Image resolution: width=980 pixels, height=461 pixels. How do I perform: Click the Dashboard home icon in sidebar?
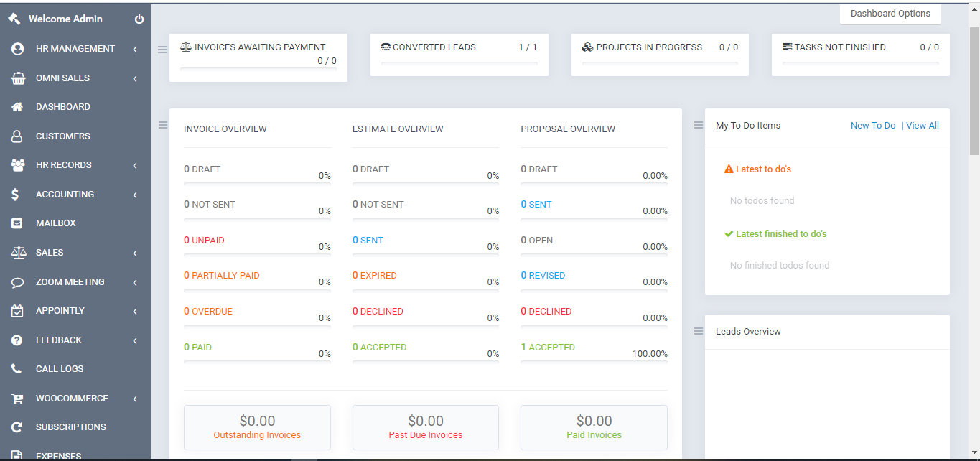tap(18, 107)
